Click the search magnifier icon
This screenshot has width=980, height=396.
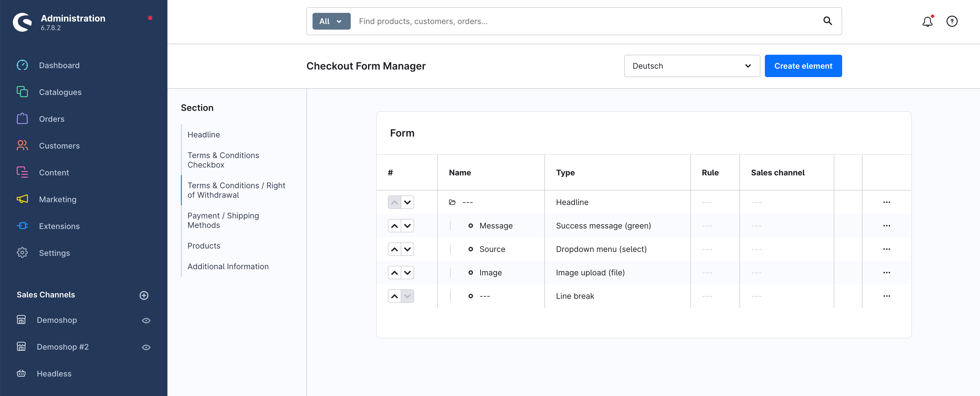pyautogui.click(x=827, y=21)
